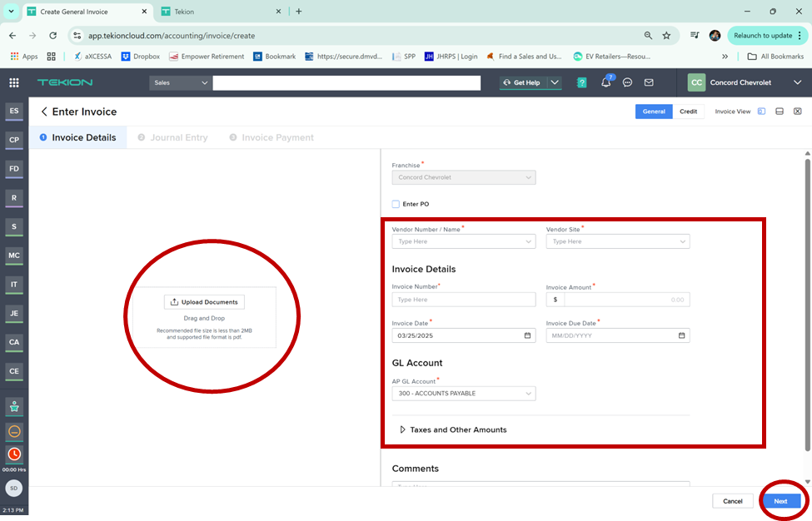The height and width of the screenshot is (521, 812).
Task: Open the Empower Retirement bookmark
Action: click(x=207, y=57)
